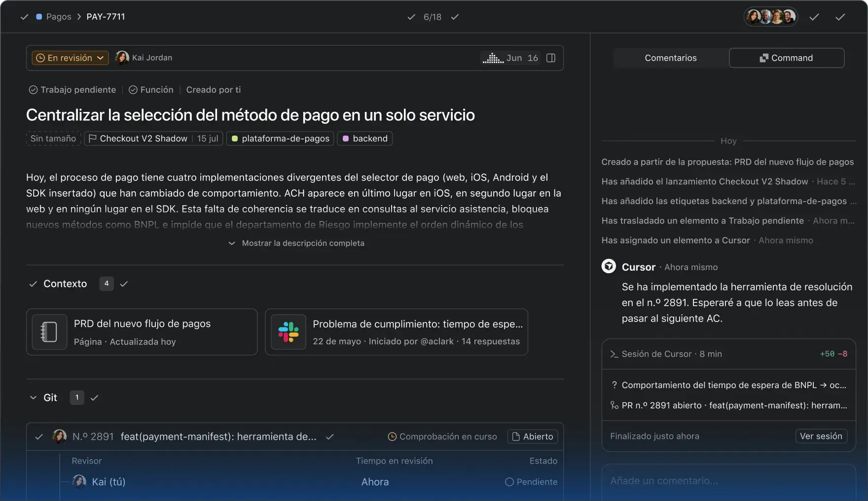The width and height of the screenshot is (868, 501).
Task: Click the Función type check circle
Action: pyautogui.click(x=133, y=90)
